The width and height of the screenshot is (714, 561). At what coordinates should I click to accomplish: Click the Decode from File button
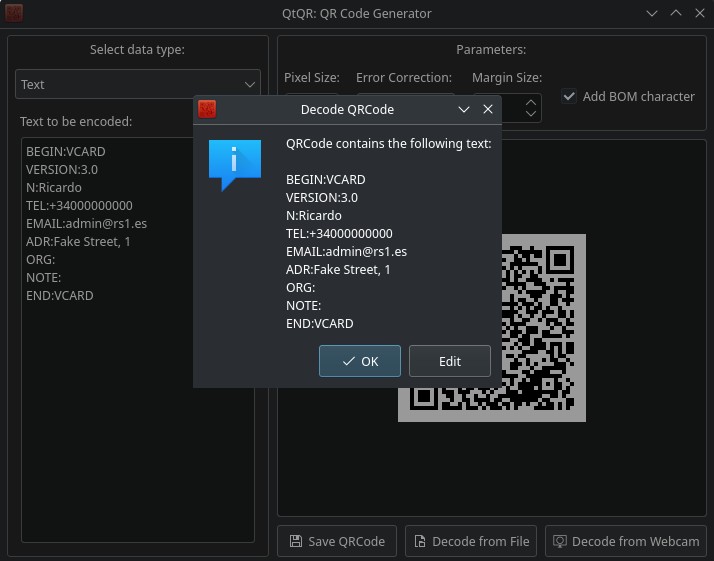click(471, 541)
